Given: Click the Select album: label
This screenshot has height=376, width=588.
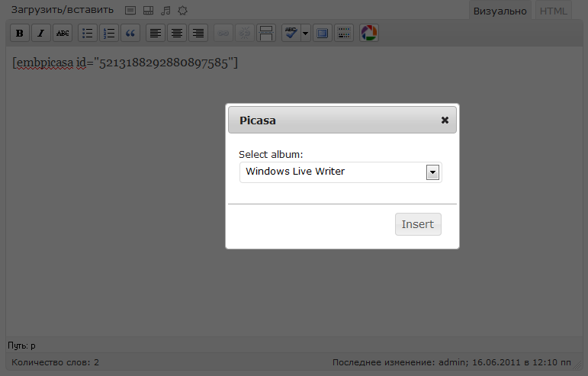Looking at the screenshot, I should click(271, 155).
